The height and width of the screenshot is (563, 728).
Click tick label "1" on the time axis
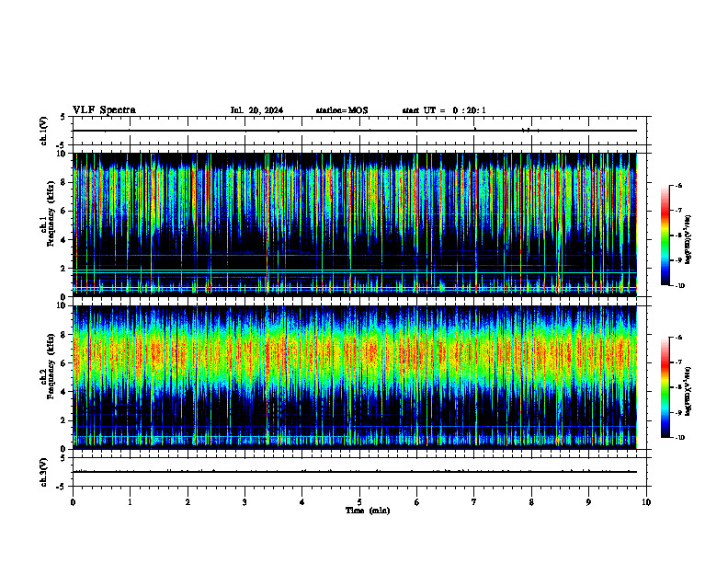130,502
